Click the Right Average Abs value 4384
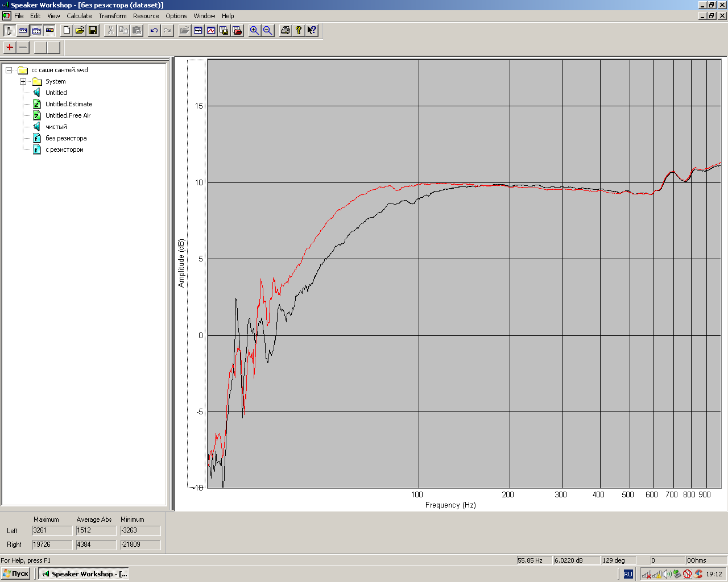 (96, 544)
